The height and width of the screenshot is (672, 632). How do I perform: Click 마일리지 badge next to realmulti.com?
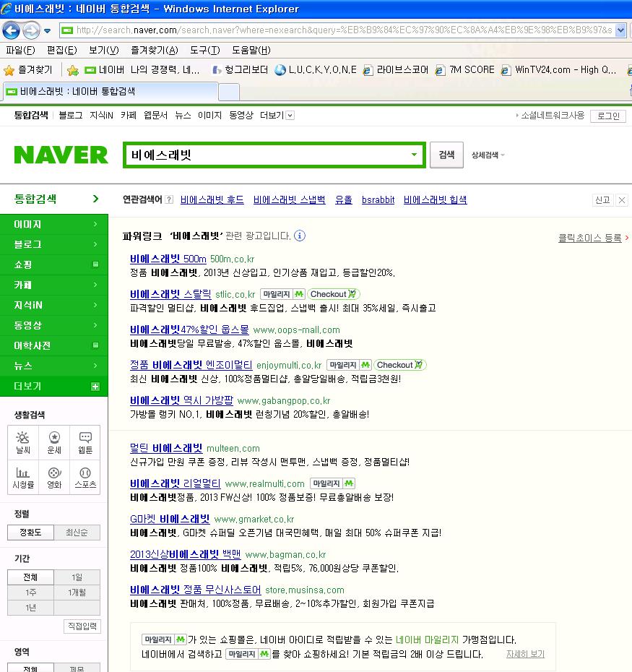[332, 484]
